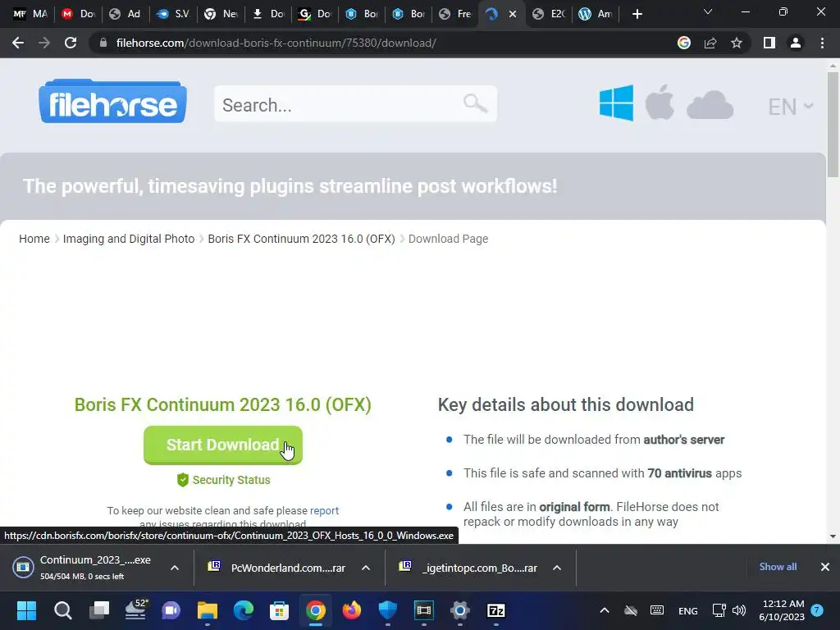Go back with the browser back arrow
The height and width of the screenshot is (630, 840).
pyautogui.click(x=18, y=43)
